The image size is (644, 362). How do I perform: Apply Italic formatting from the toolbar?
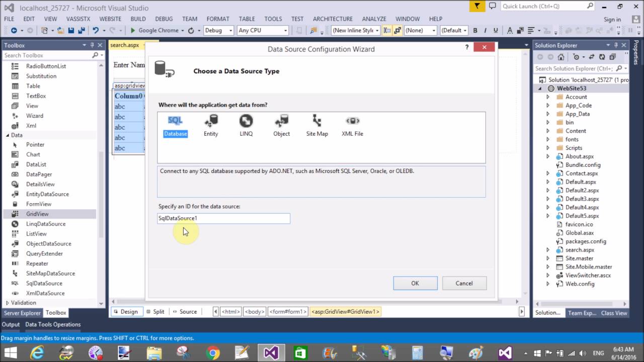tap(486, 30)
